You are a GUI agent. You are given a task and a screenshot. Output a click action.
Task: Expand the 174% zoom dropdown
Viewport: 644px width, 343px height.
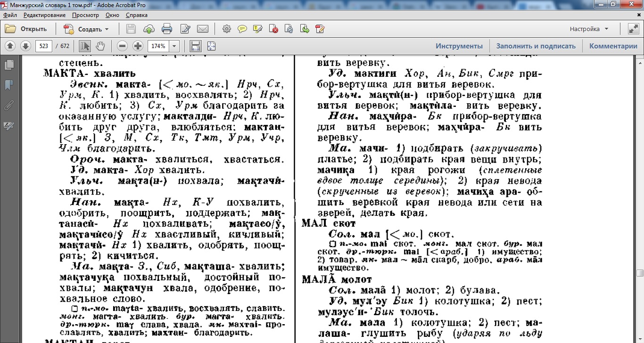pyautogui.click(x=174, y=46)
